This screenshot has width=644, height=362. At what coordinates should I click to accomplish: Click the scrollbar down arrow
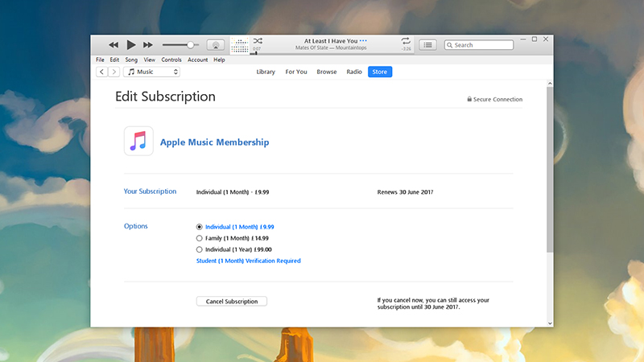point(550,323)
